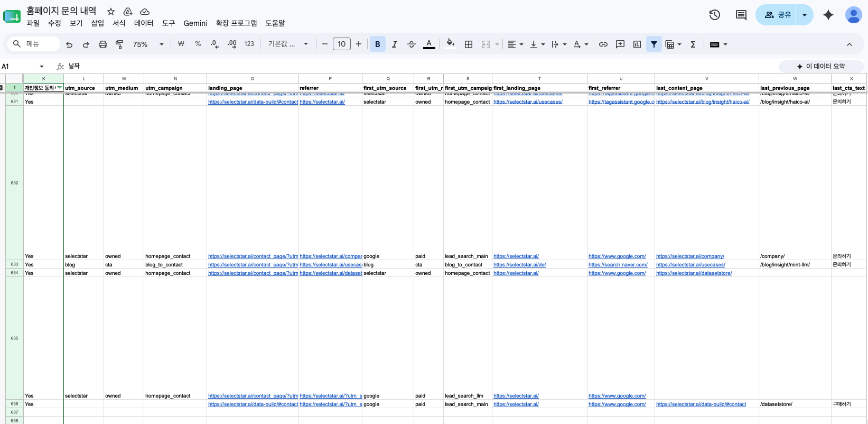This screenshot has height=424, width=868.
Task: Choose a text color
Action: pos(429,44)
